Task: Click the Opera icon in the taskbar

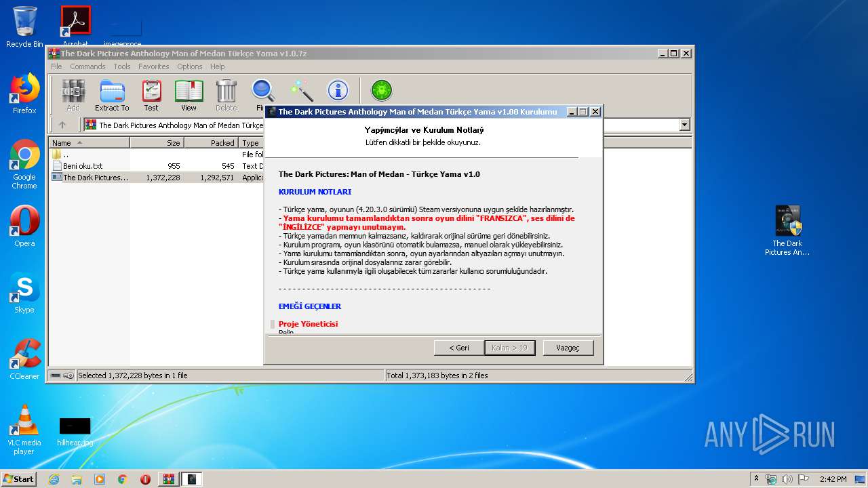Action: pyautogui.click(x=145, y=479)
